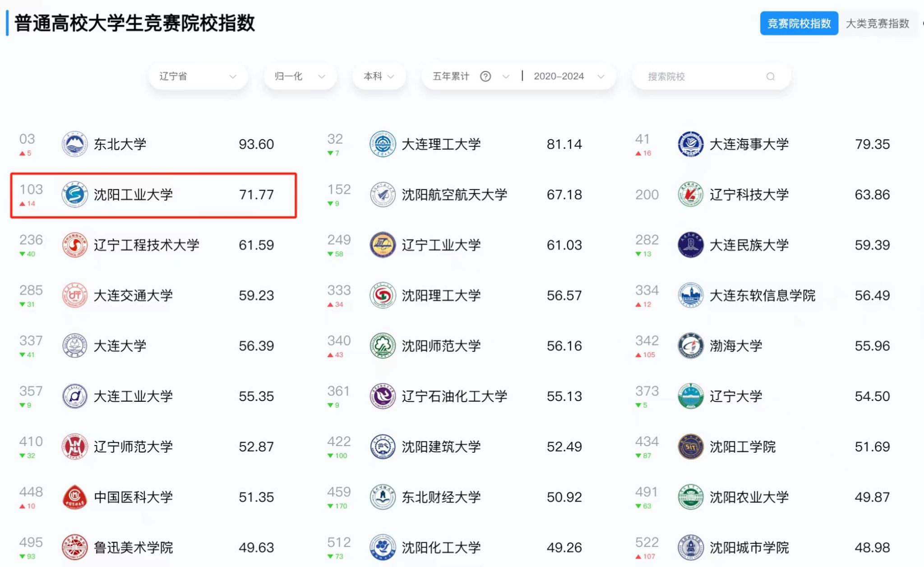Click the 鲁迅美术学院 emblem
This screenshot has width=924, height=567.
pyautogui.click(x=74, y=547)
